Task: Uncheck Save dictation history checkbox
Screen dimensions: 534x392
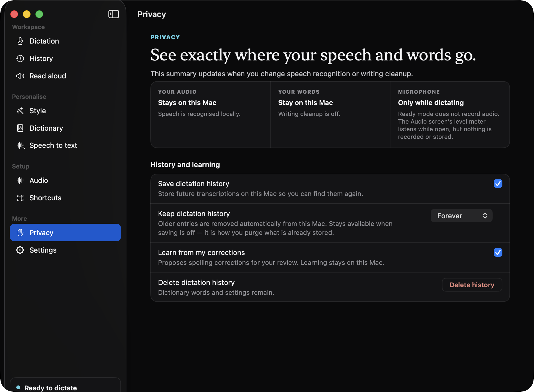Action: (498, 184)
